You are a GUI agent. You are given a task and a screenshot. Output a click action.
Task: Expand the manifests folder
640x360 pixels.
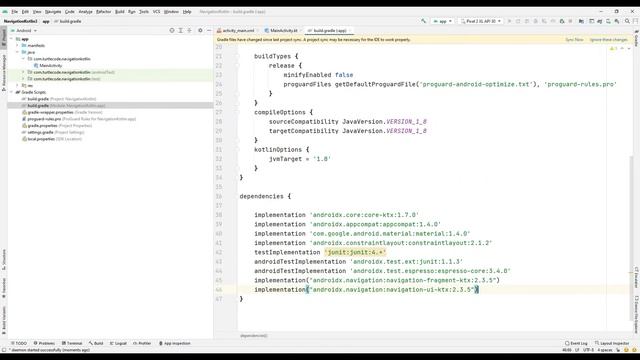coord(18,45)
